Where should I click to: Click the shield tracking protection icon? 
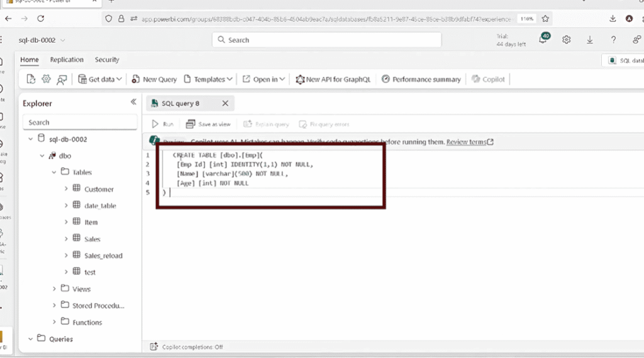click(108, 18)
